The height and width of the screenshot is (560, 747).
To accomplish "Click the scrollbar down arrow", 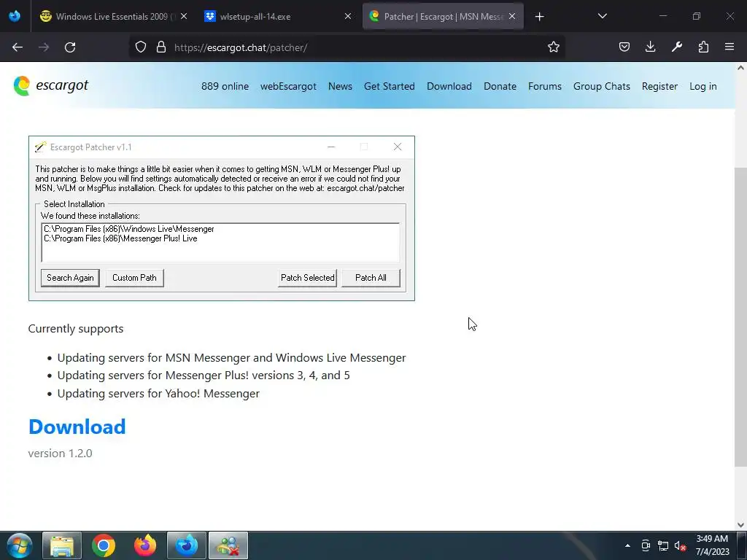I will coord(740,525).
